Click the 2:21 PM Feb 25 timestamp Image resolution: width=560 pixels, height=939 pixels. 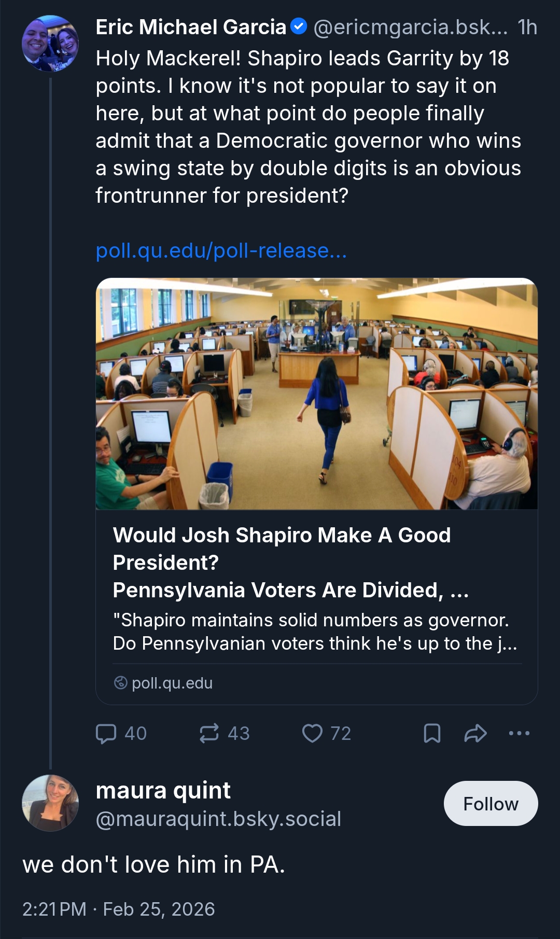point(118,909)
